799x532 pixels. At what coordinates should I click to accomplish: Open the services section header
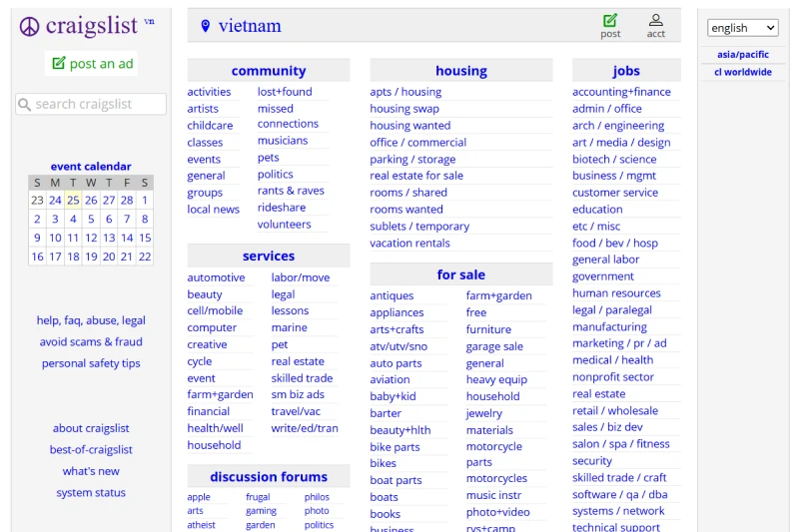[x=269, y=256]
